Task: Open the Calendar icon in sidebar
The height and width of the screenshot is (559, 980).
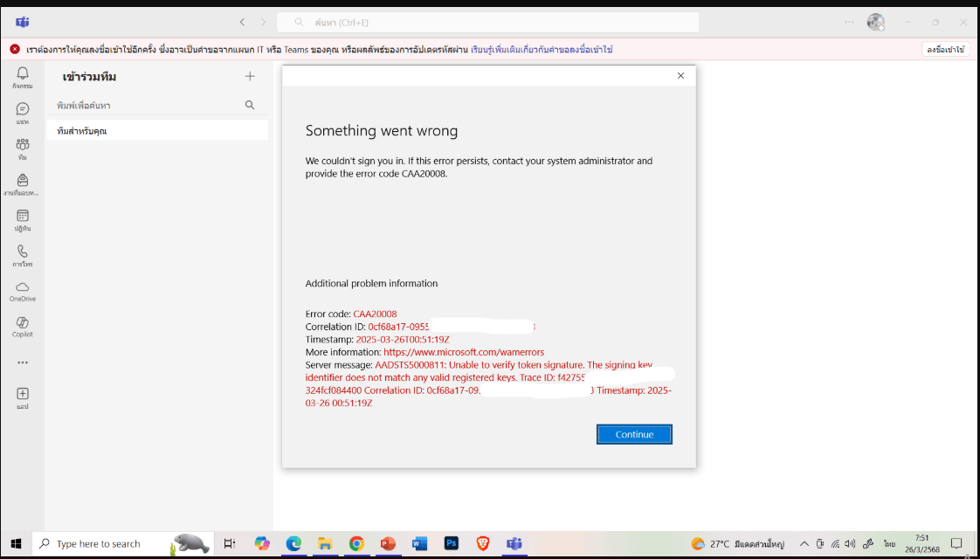Action: (23, 220)
